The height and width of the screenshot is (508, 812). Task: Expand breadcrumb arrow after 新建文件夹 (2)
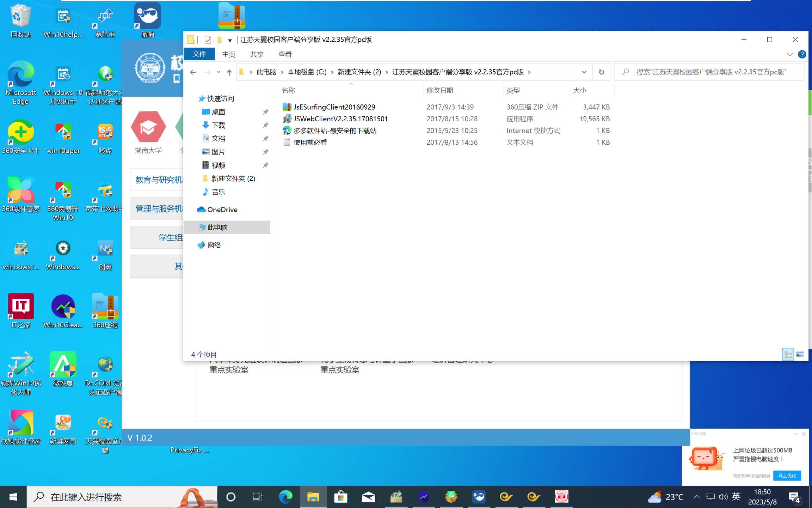(387, 72)
